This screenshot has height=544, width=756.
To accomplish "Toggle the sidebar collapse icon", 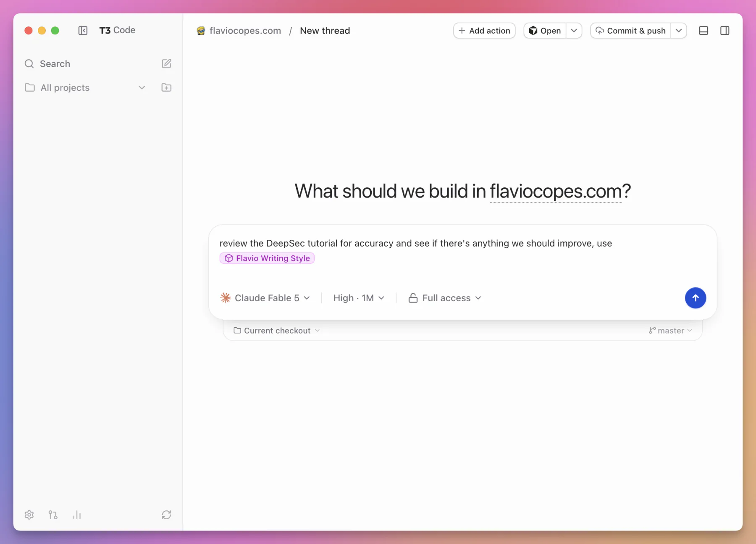I will point(83,30).
